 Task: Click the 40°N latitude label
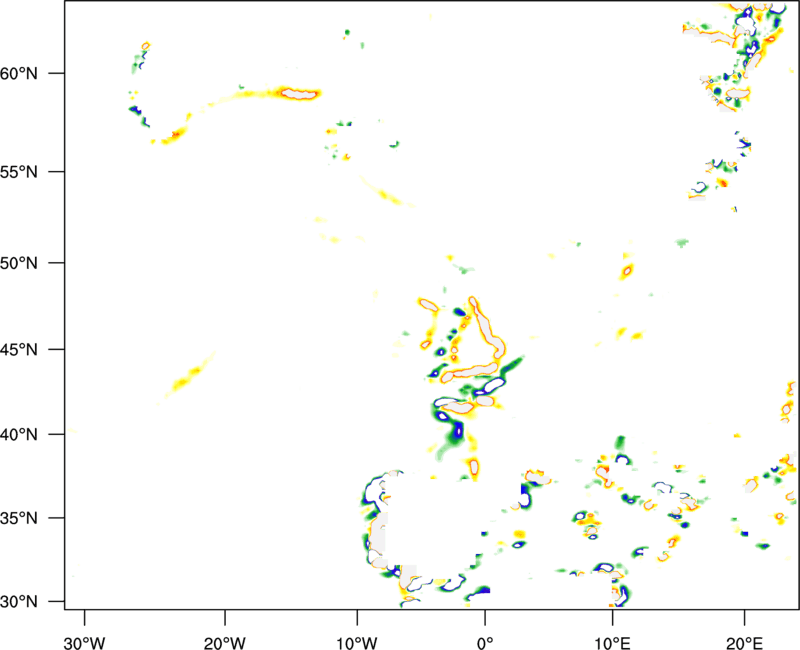pyautogui.click(x=19, y=434)
